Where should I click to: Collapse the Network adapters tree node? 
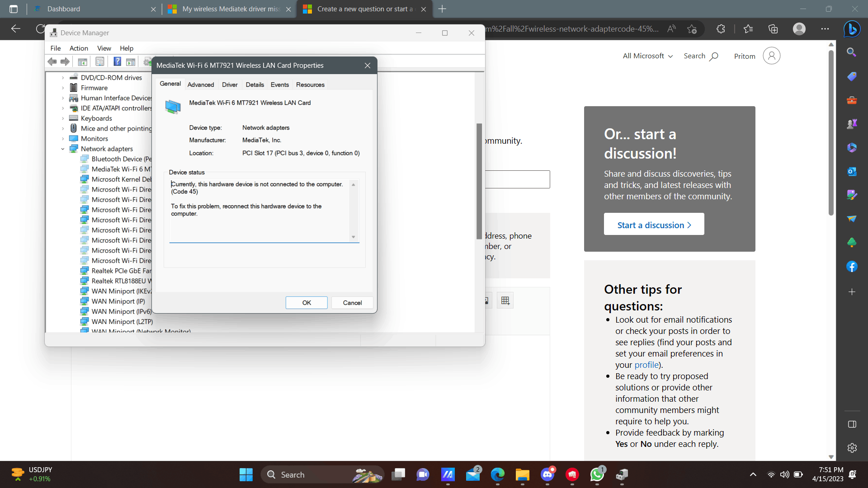coord(63,149)
